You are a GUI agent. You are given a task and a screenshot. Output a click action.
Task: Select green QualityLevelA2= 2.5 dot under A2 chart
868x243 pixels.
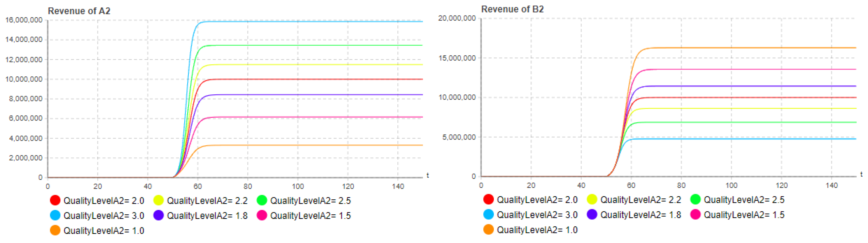[x=262, y=200]
